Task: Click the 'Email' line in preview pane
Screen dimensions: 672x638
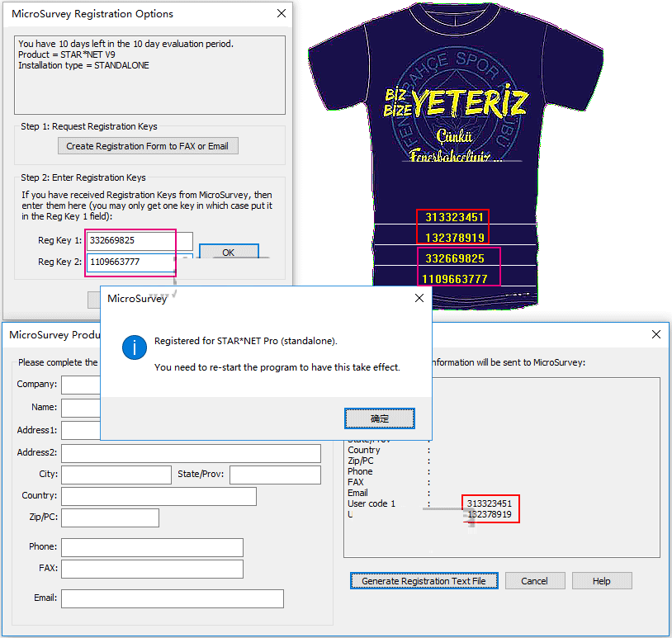Action: point(357,493)
